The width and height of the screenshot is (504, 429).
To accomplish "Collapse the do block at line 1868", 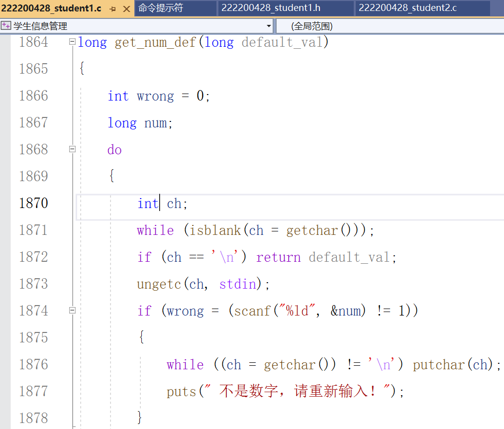I will pyautogui.click(x=72, y=149).
